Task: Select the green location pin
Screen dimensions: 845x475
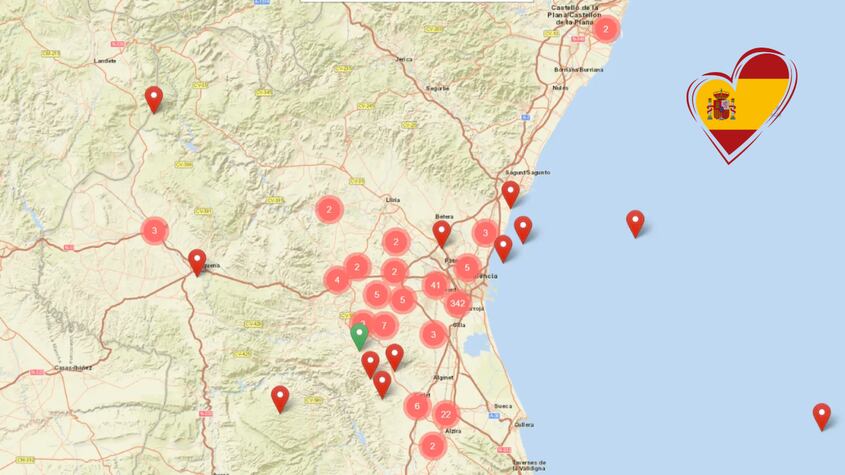Action: click(x=359, y=336)
